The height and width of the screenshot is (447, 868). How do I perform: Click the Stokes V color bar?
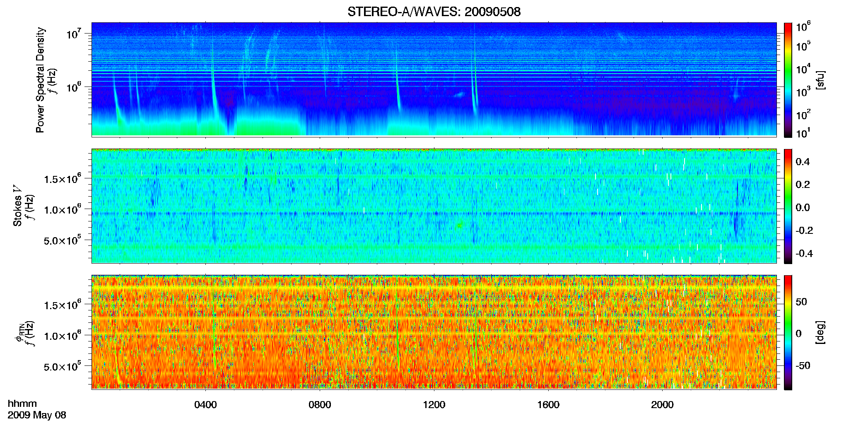click(x=788, y=206)
